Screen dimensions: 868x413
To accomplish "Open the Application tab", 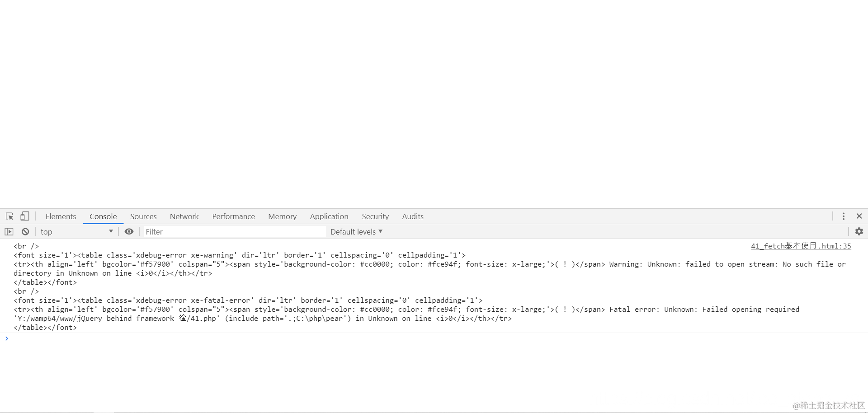I will 329,216.
